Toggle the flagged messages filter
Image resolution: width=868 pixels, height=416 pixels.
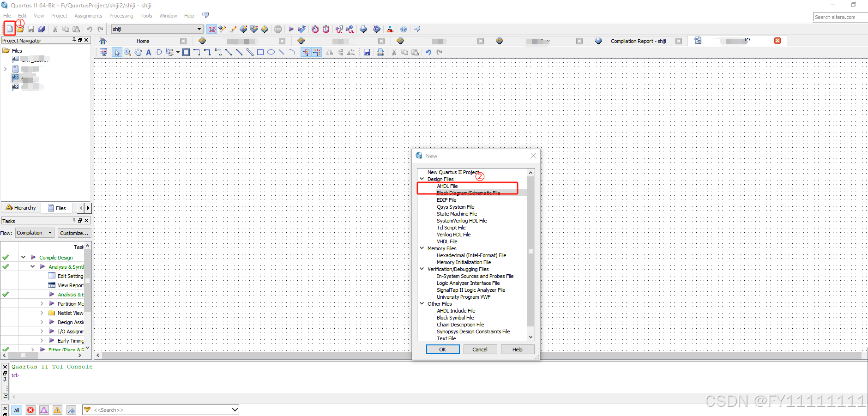pyautogui.click(x=71, y=410)
